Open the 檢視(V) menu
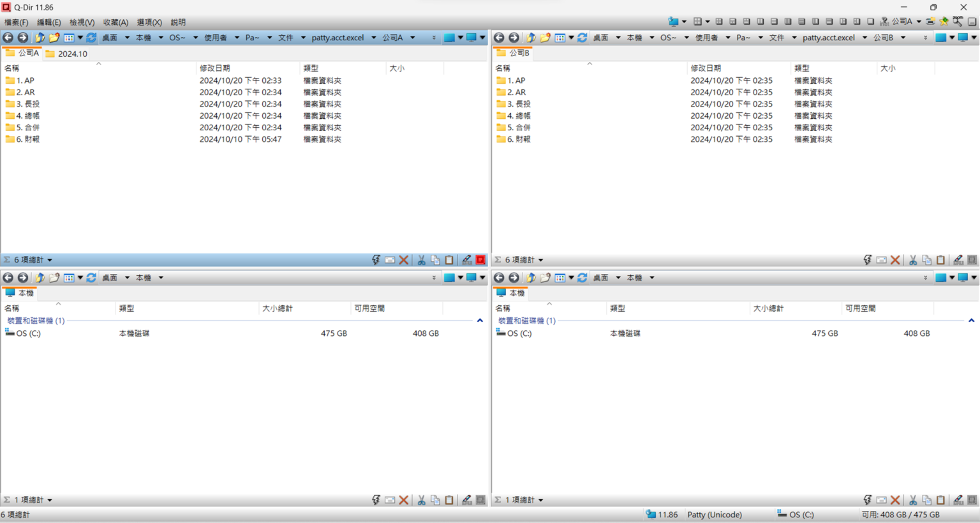The width and height of the screenshot is (980, 523). pos(82,22)
